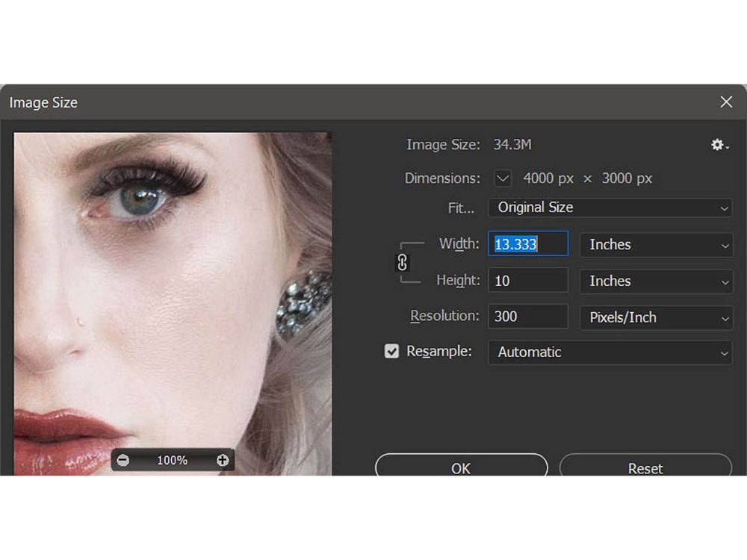The width and height of the screenshot is (747, 560).
Task: Click the portrait preview image
Action: pyautogui.click(x=173, y=304)
